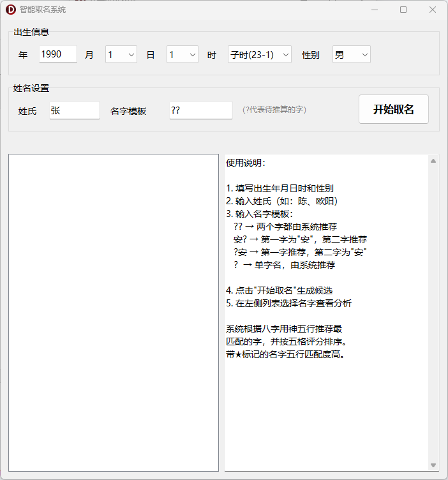Click the line '3. 输入名字模板：'
The height and width of the screenshot is (480, 448).
tap(260, 214)
